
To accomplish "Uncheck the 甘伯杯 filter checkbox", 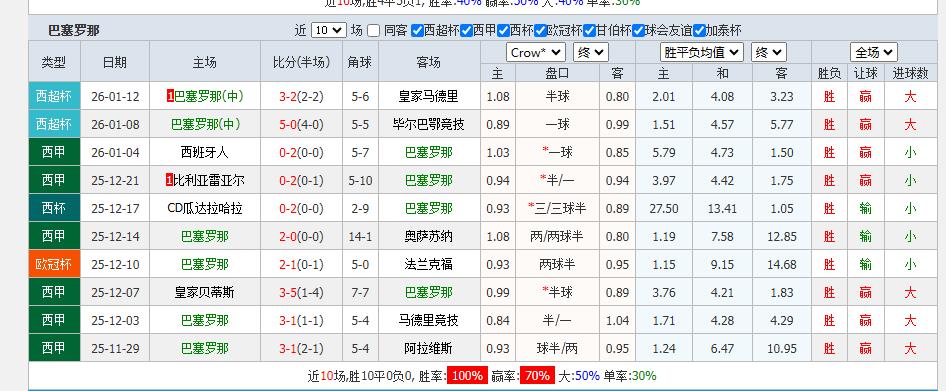I will pos(589,30).
